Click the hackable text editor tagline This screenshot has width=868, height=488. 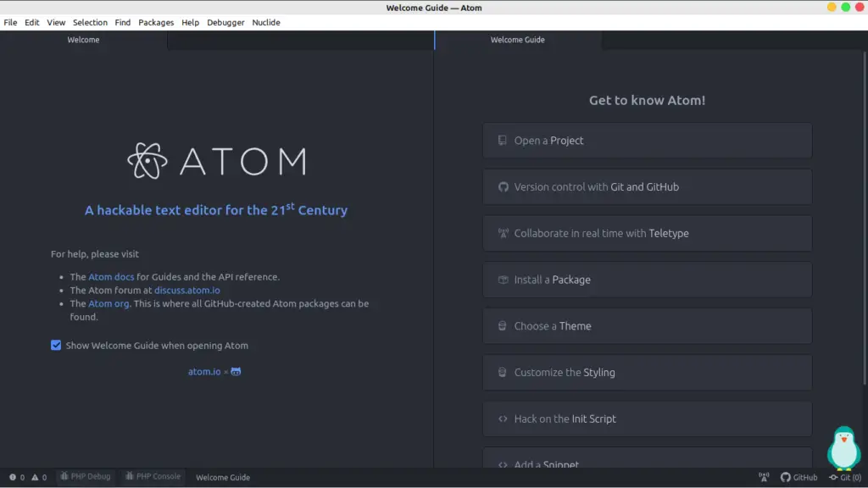pos(216,210)
